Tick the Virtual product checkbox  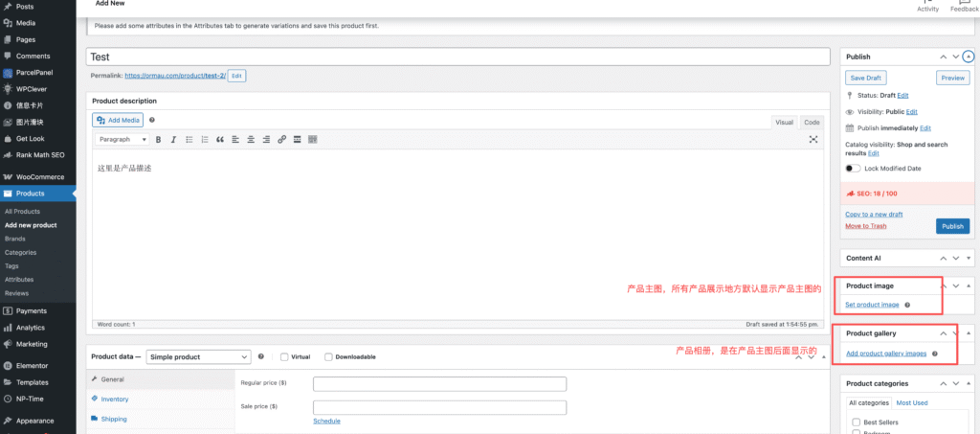284,357
